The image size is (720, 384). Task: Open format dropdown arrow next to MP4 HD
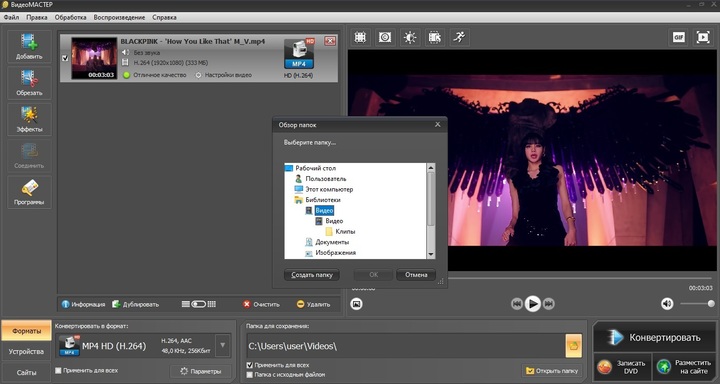pyautogui.click(x=223, y=345)
